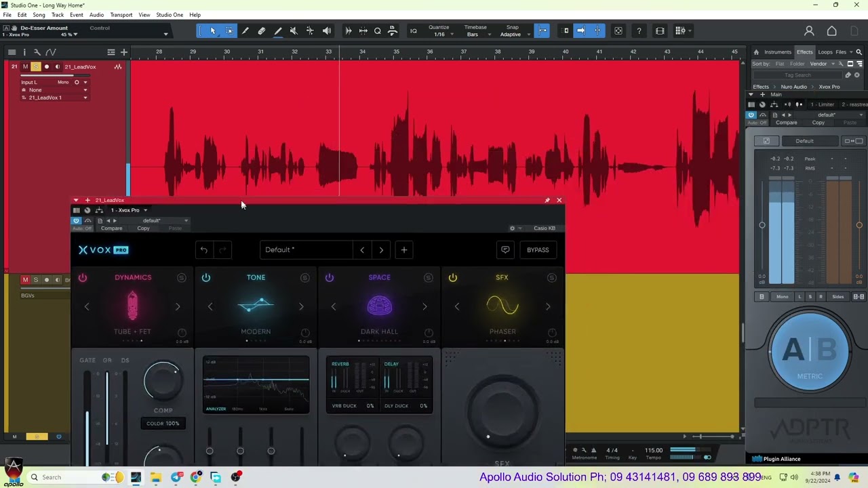
Task: Click the 'Default *' preset name field
Action: (x=307, y=250)
